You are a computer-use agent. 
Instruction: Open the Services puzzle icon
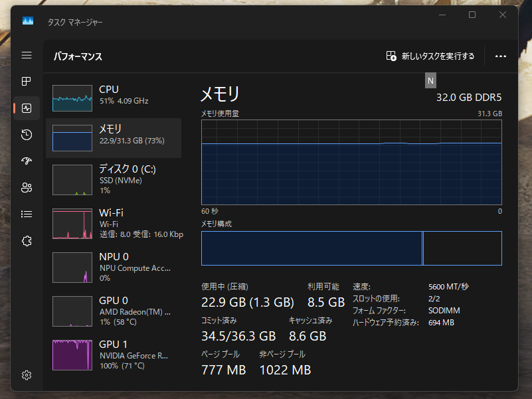point(27,241)
